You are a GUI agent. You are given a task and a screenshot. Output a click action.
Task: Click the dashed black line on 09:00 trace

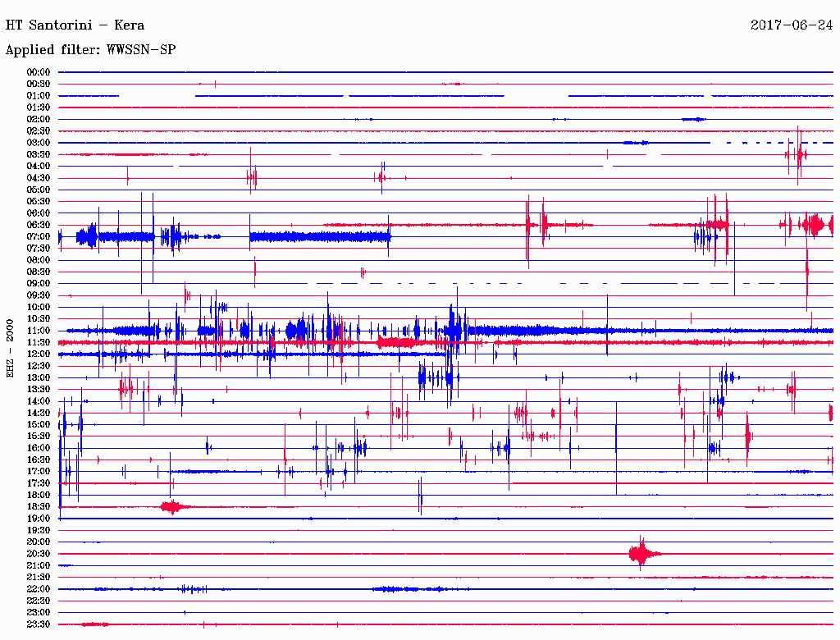coord(492,283)
